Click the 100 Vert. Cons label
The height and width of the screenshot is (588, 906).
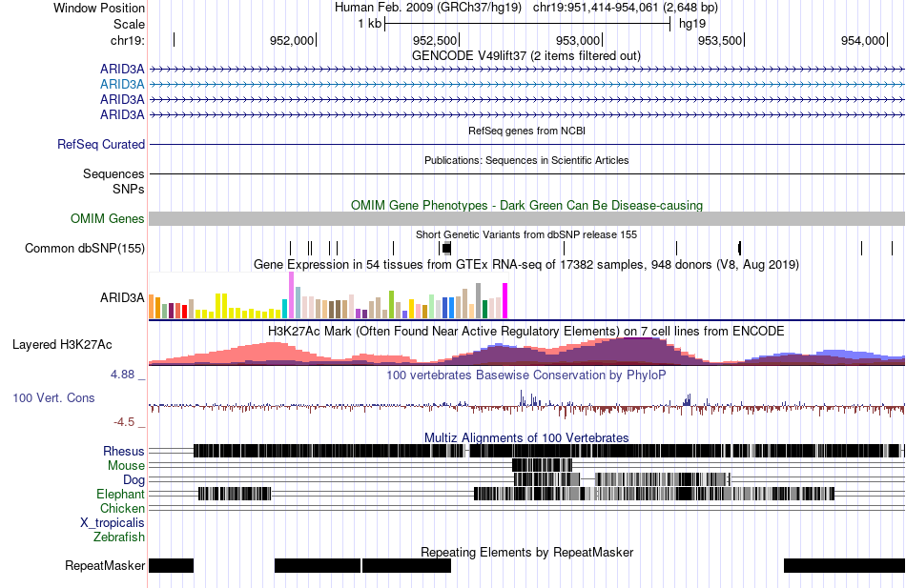click(x=53, y=398)
